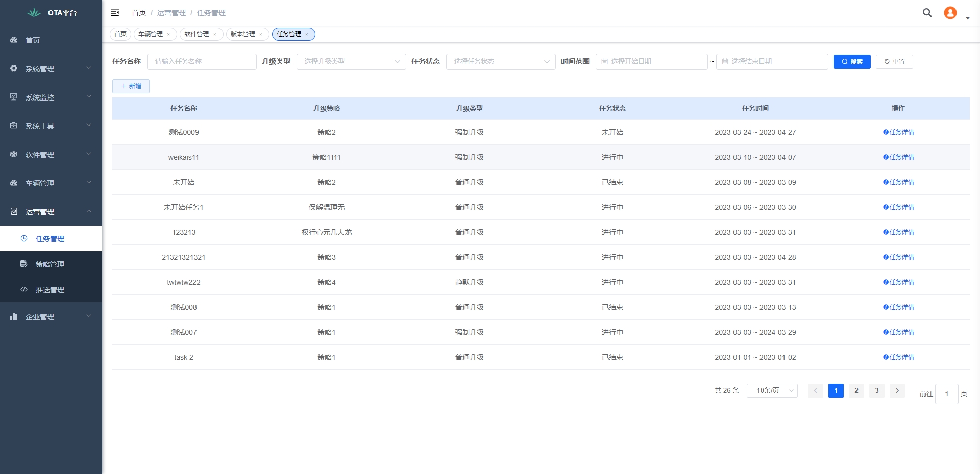
Task: Click the info icon for 测试0009 任务详情
Action: tap(886, 132)
